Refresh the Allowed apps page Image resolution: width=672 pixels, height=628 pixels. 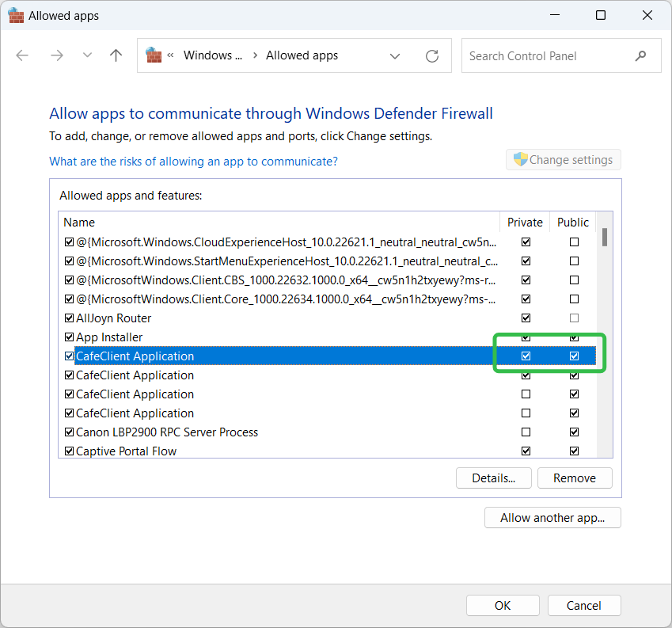coord(432,55)
